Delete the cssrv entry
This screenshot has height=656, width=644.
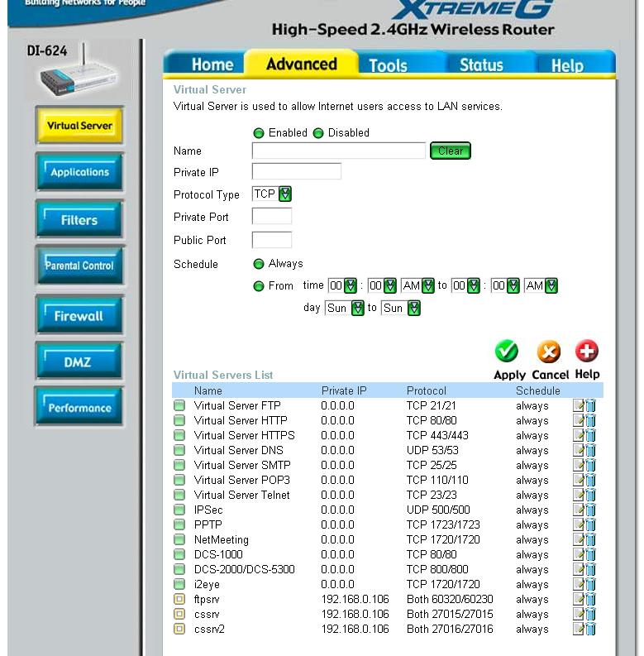coord(590,614)
